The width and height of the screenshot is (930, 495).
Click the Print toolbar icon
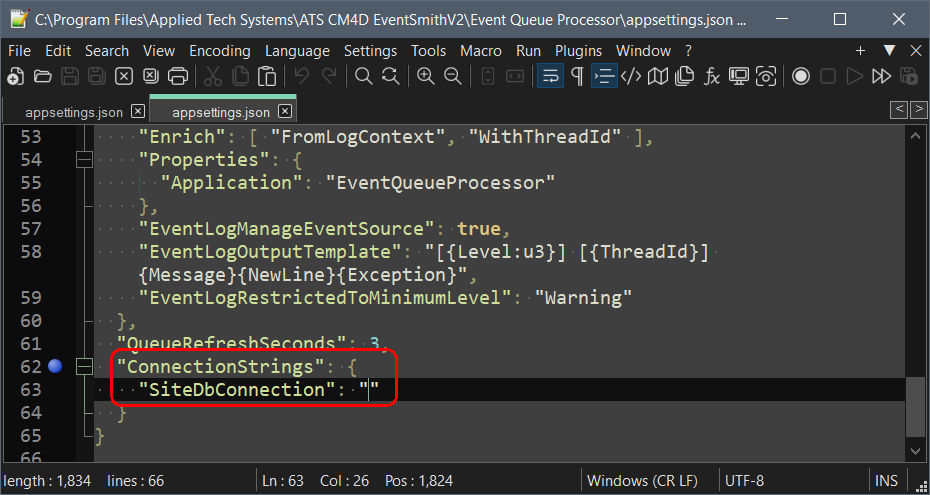pyautogui.click(x=178, y=76)
